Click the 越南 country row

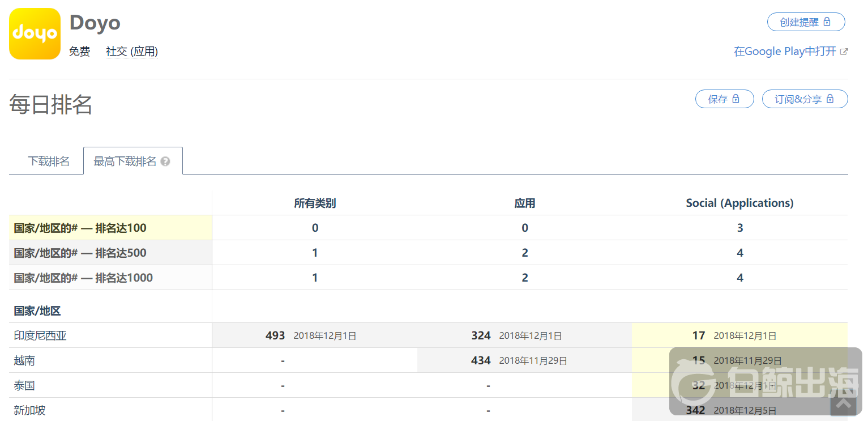pyautogui.click(x=25, y=360)
